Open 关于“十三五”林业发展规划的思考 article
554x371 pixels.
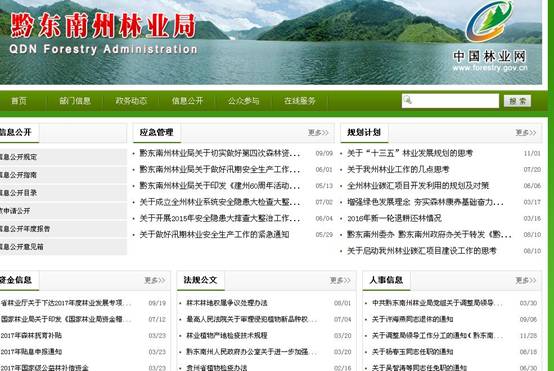tap(410, 153)
